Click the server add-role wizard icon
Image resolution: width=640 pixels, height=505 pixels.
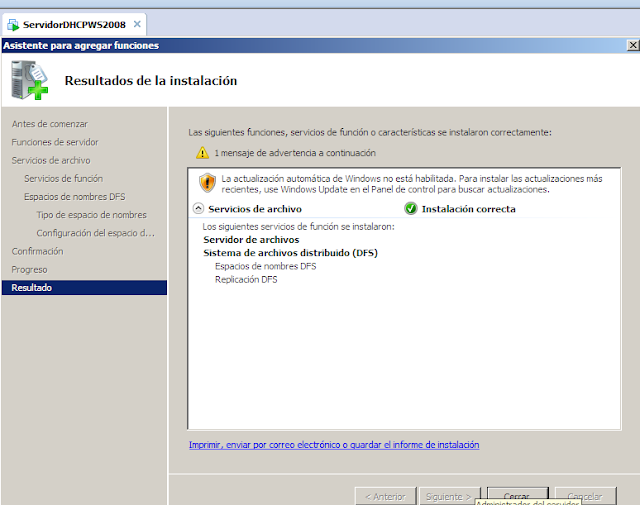pos(29,80)
